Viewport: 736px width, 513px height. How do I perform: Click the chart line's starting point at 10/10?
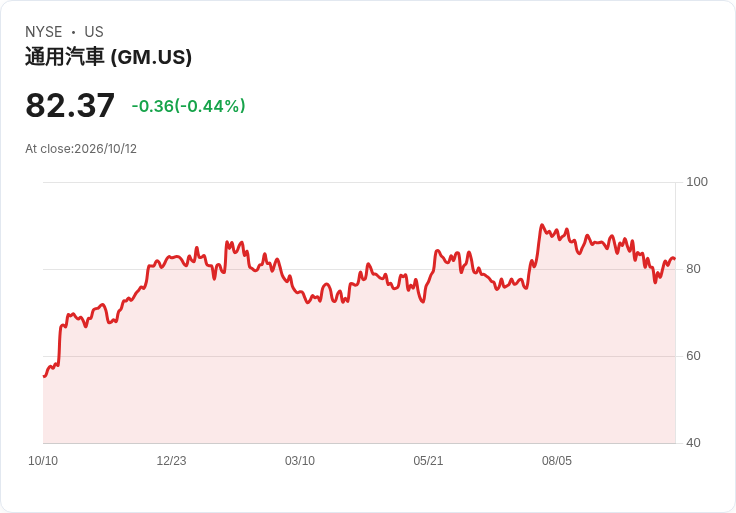click(44, 376)
